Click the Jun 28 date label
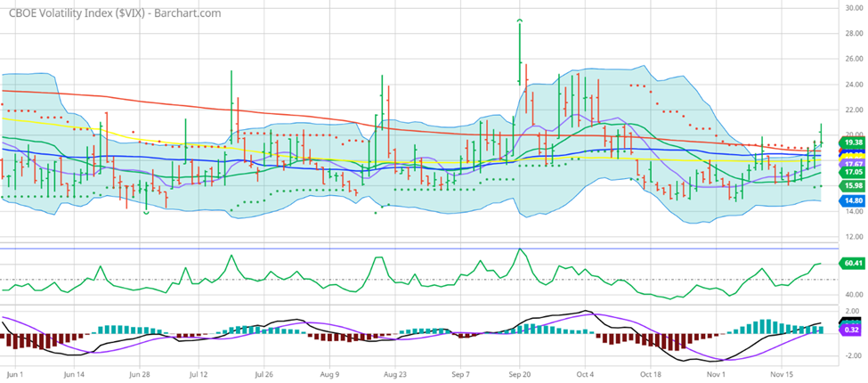 (x=139, y=373)
